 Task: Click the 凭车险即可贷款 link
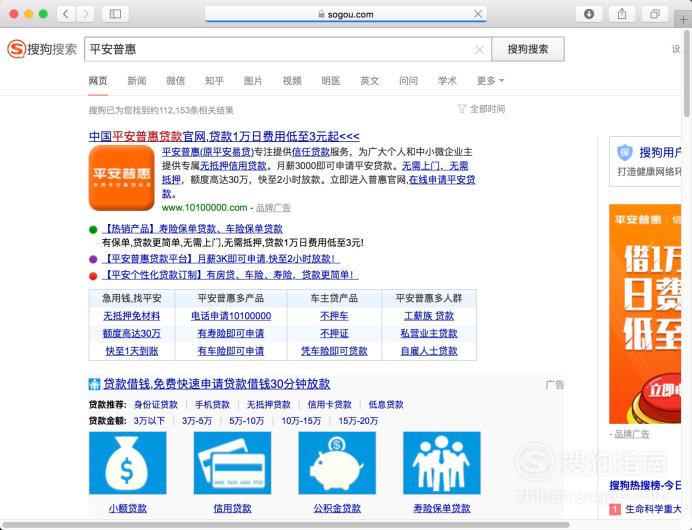pyautogui.click(x=334, y=351)
